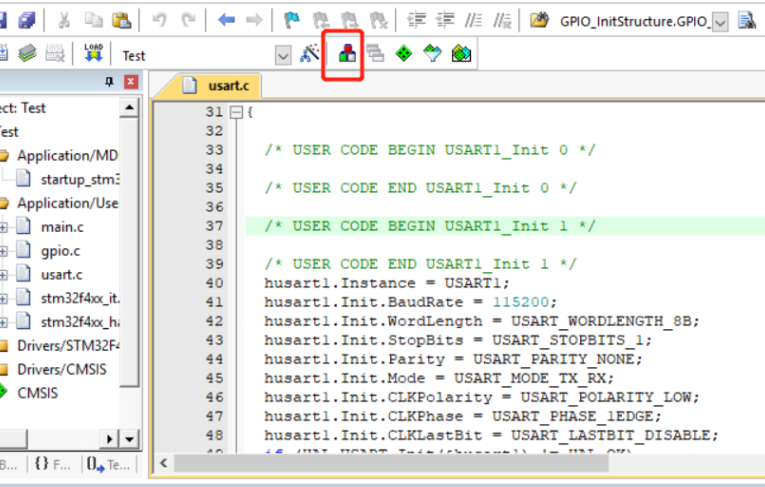Close the Project panel with the red X

click(x=130, y=81)
